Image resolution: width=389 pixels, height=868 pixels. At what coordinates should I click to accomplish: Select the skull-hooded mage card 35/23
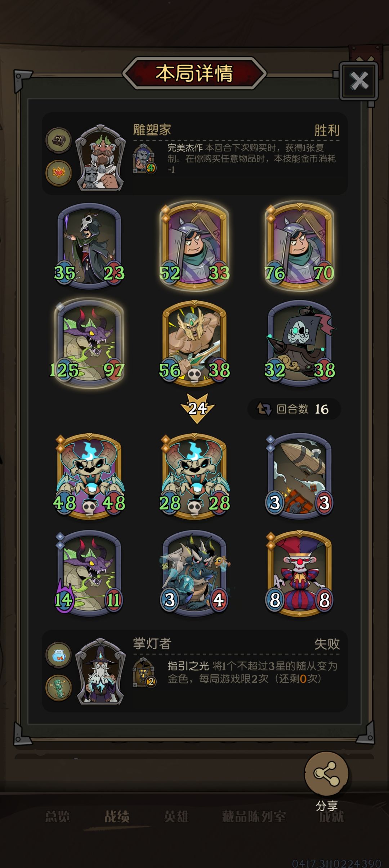click(89, 246)
